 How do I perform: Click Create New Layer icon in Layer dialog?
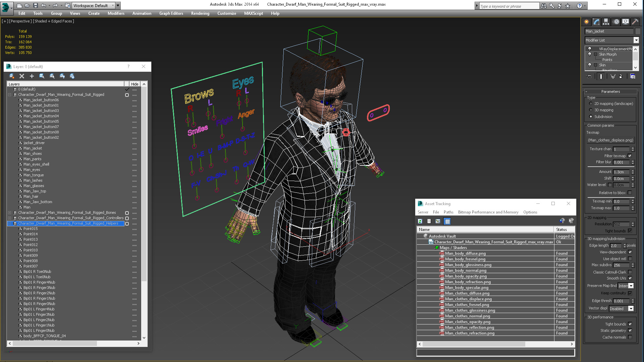11,76
